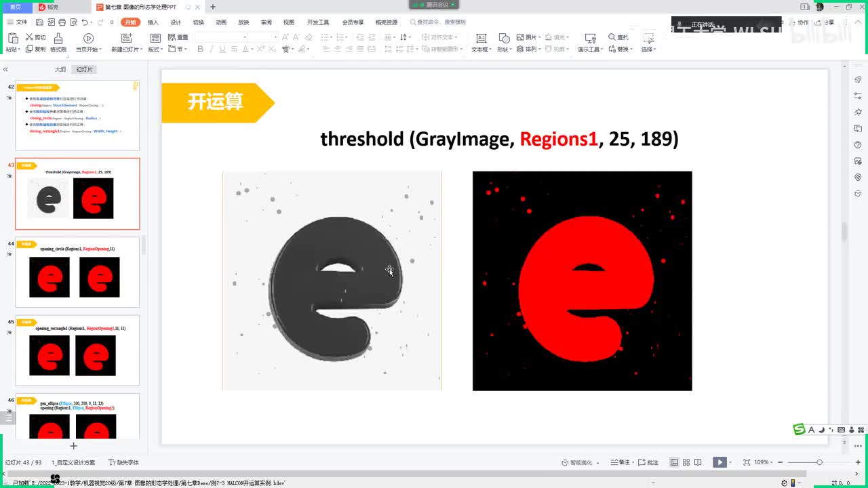The width and height of the screenshot is (868, 488).
Task: Click the Layout (版式) icon
Action: (155, 37)
